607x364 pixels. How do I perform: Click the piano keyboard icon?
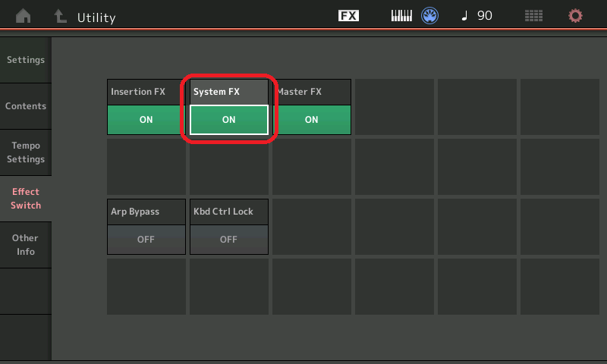pyautogui.click(x=401, y=16)
